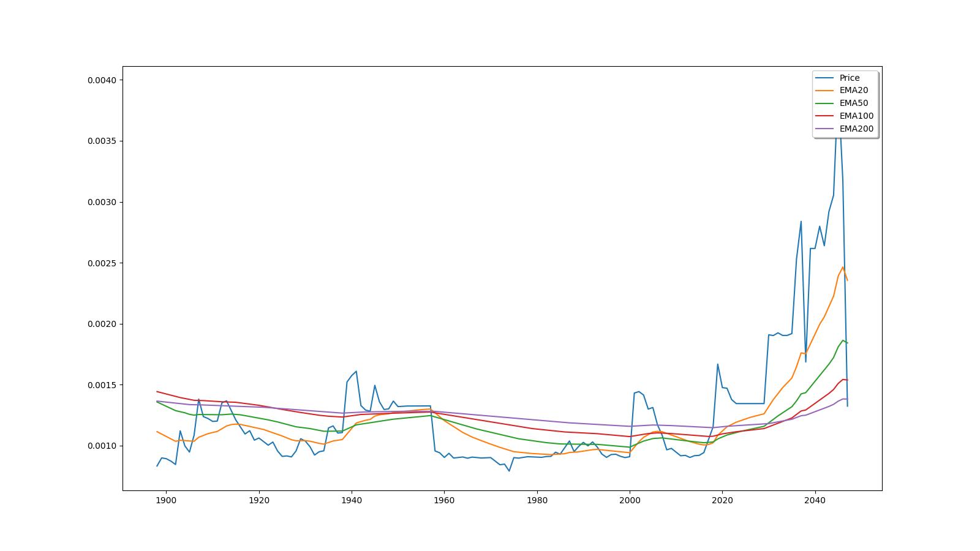Click the red EMA100 line sample in legend
The width and height of the screenshot is (980, 551).
(x=825, y=116)
